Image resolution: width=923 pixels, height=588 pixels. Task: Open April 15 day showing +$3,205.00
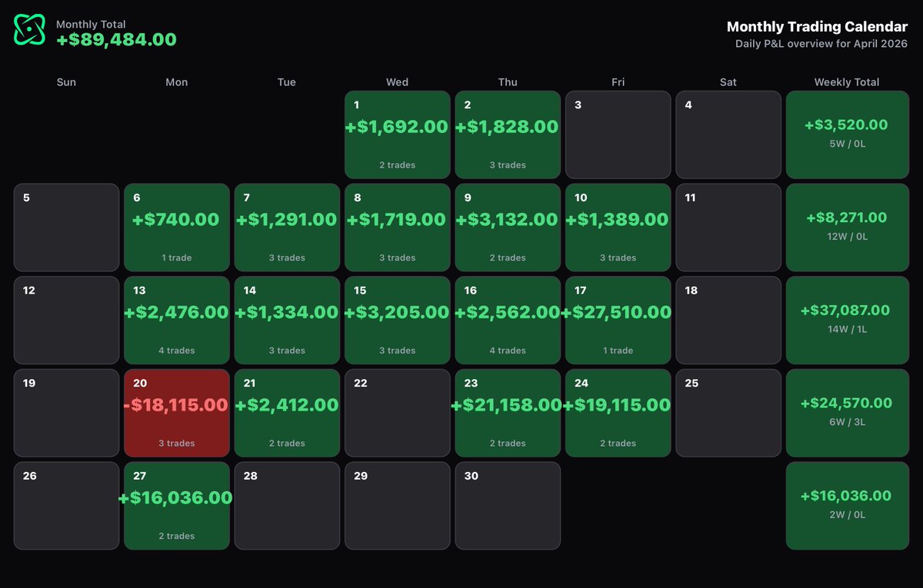coord(397,321)
